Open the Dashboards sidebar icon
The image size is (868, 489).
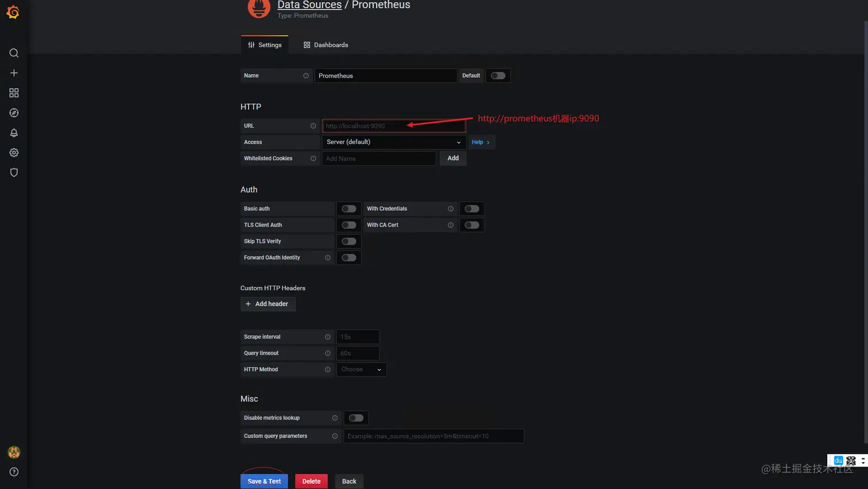(13, 93)
